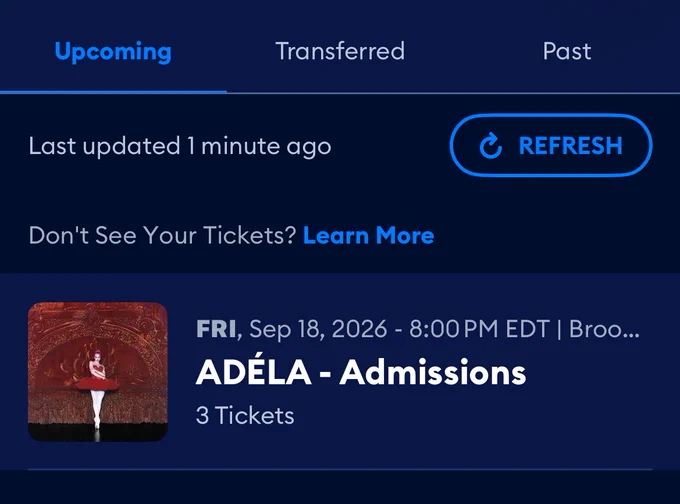Tap the divider line below the ADÉLA event
This screenshot has width=680, height=504.
[340, 469]
